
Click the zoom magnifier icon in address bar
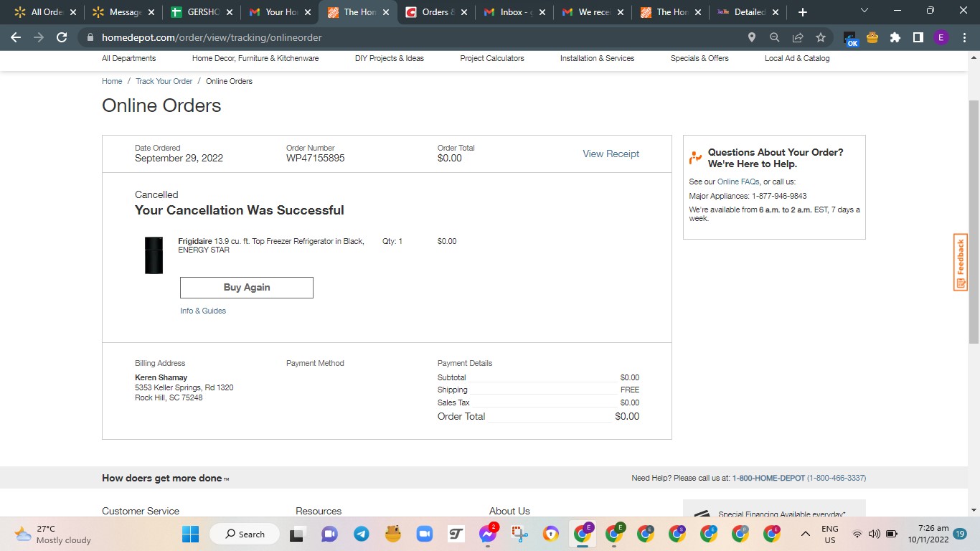tap(775, 37)
